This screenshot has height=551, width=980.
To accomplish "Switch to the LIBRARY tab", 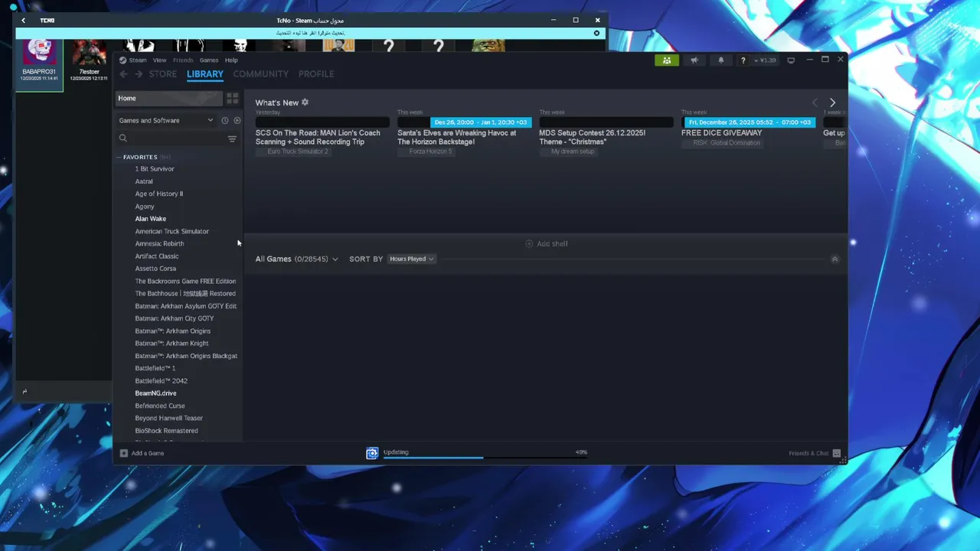I will click(x=205, y=74).
